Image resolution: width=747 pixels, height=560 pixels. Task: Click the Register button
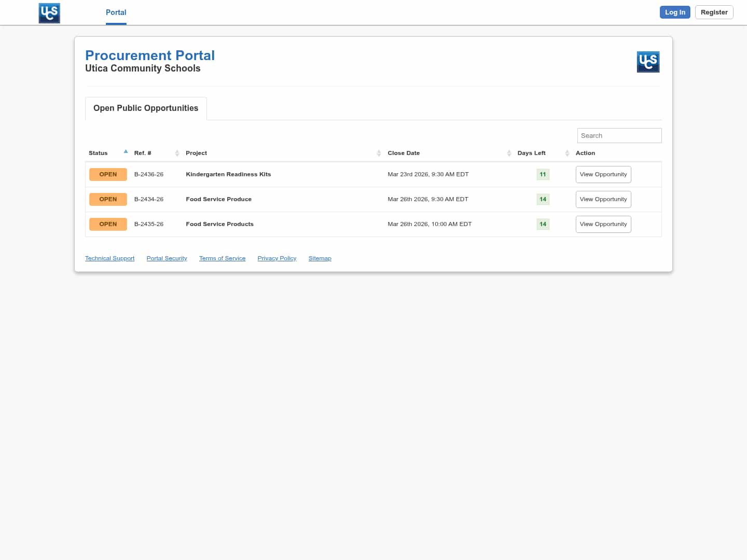point(714,12)
